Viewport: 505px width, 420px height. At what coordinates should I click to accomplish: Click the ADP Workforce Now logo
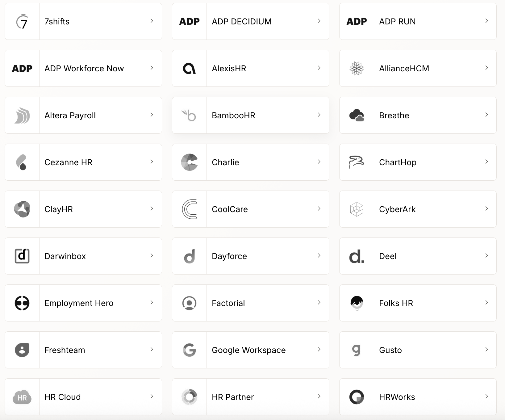22,69
